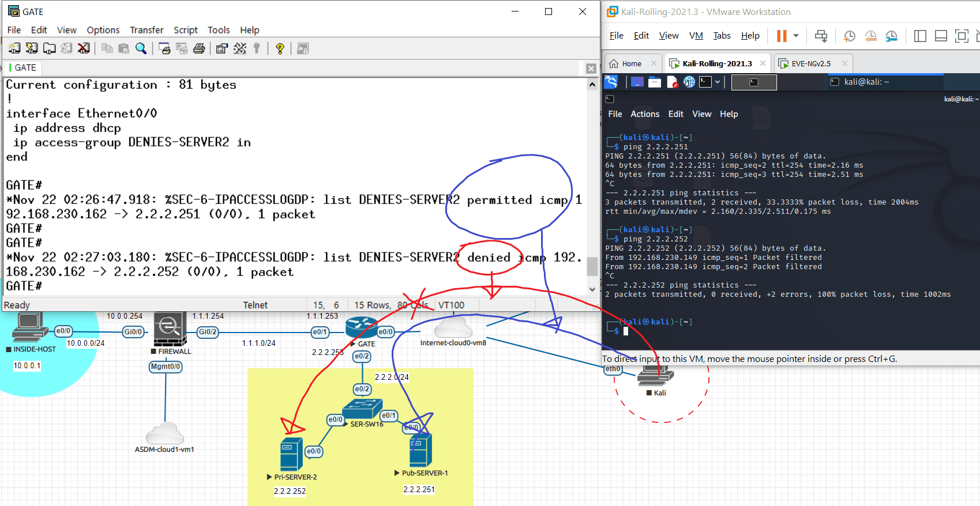Click the SecureCRT terminal vertical scrollbar thumb
This screenshot has height=506, width=980.
[x=592, y=267]
